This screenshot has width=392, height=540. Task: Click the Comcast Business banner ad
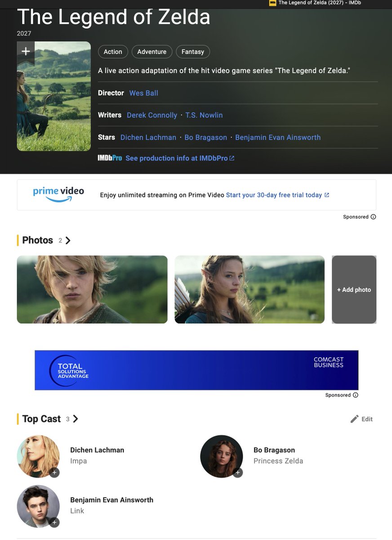(196, 370)
